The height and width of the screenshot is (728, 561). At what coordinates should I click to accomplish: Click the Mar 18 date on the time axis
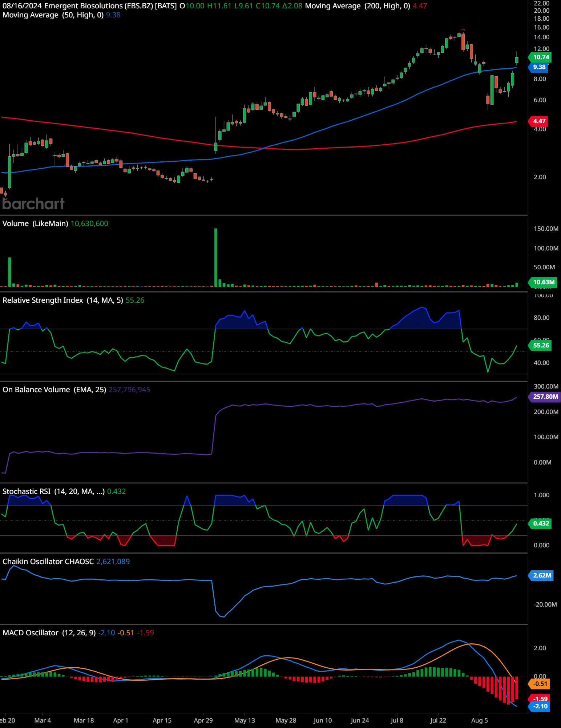click(x=84, y=720)
